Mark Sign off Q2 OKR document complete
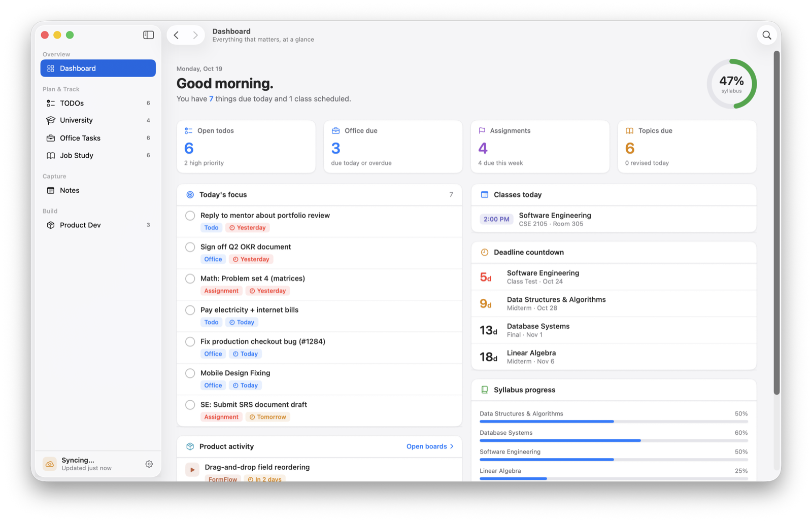 pyautogui.click(x=190, y=247)
